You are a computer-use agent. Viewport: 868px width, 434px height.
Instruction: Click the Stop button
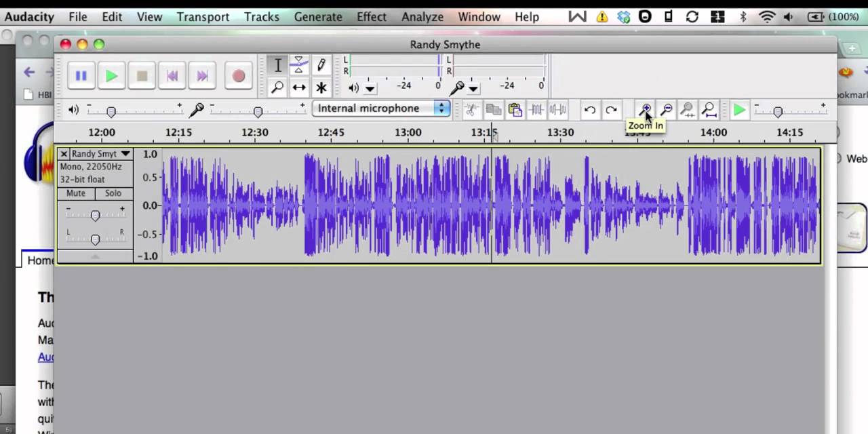[142, 76]
